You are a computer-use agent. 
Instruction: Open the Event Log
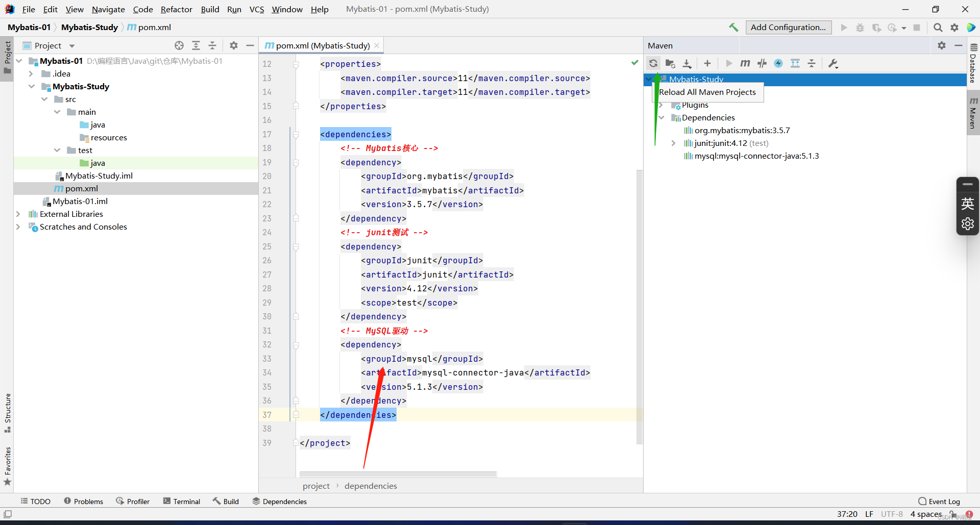tap(939, 502)
